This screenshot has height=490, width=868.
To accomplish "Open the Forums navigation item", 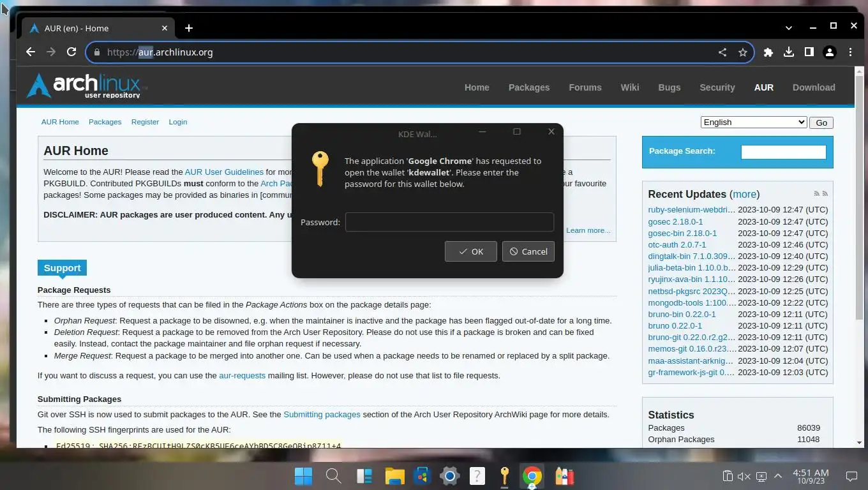I will [585, 87].
